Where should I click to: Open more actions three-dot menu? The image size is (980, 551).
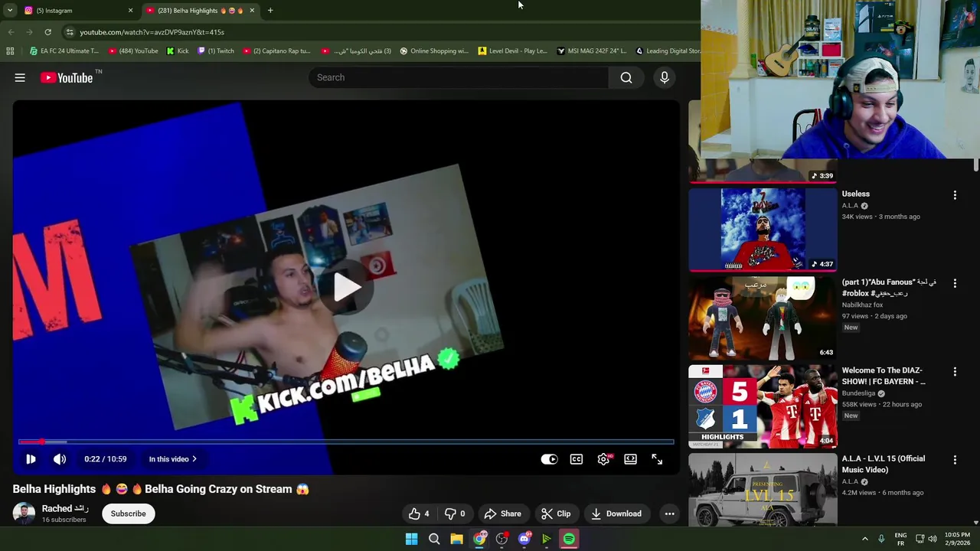[669, 514]
